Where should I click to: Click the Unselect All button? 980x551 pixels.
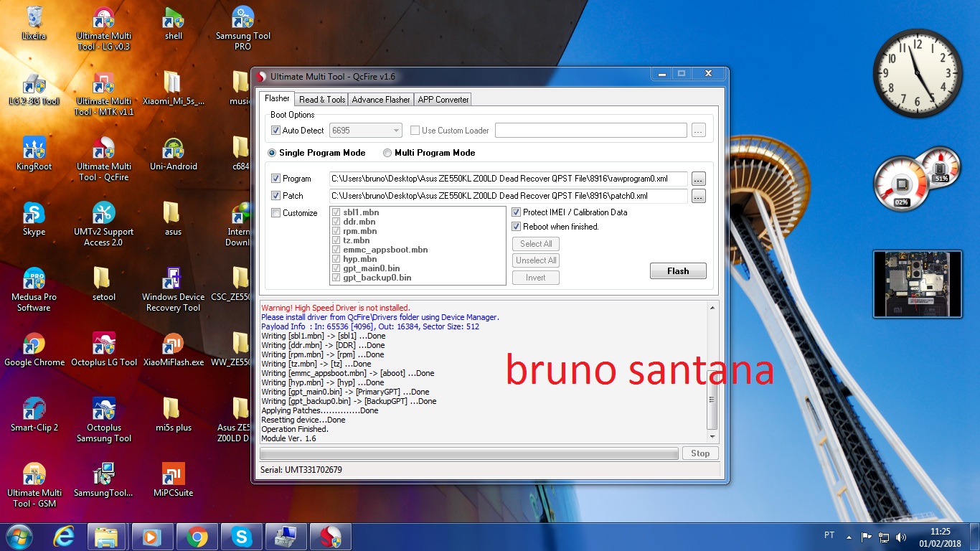point(536,260)
